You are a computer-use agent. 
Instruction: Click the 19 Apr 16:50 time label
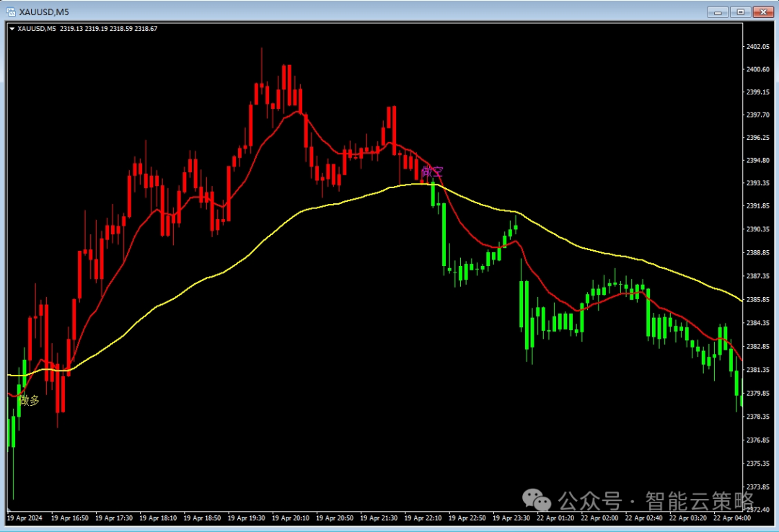point(69,518)
